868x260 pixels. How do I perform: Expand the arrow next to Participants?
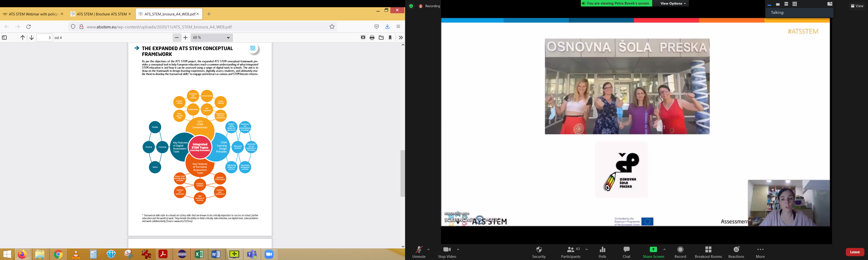coord(587,249)
